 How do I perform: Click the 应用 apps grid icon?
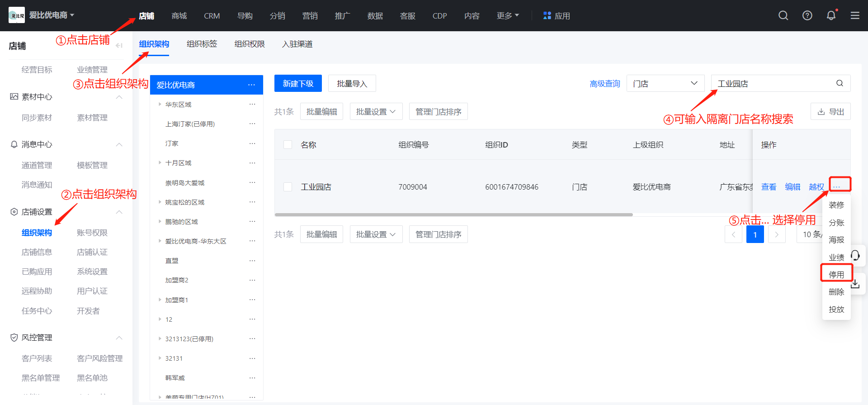(547, 15)
